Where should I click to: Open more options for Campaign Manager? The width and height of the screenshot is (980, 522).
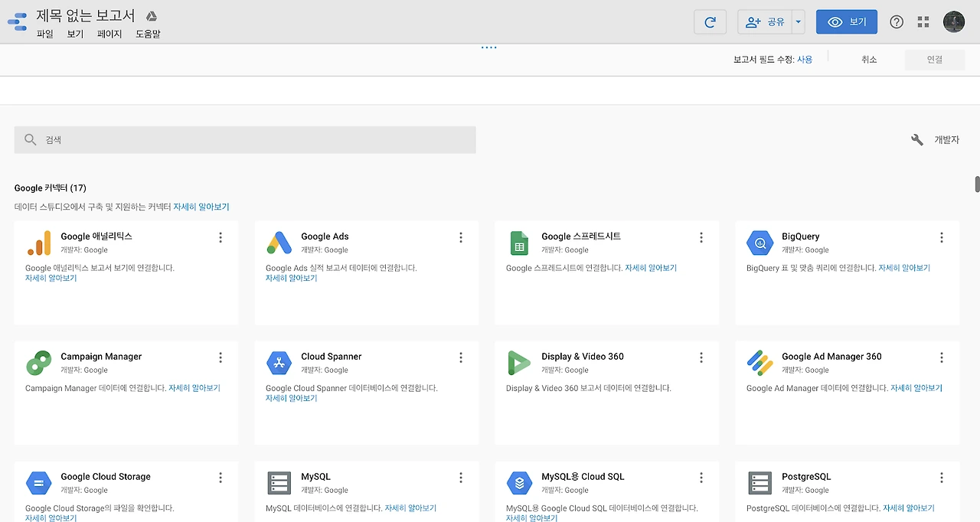coord(220,357)
